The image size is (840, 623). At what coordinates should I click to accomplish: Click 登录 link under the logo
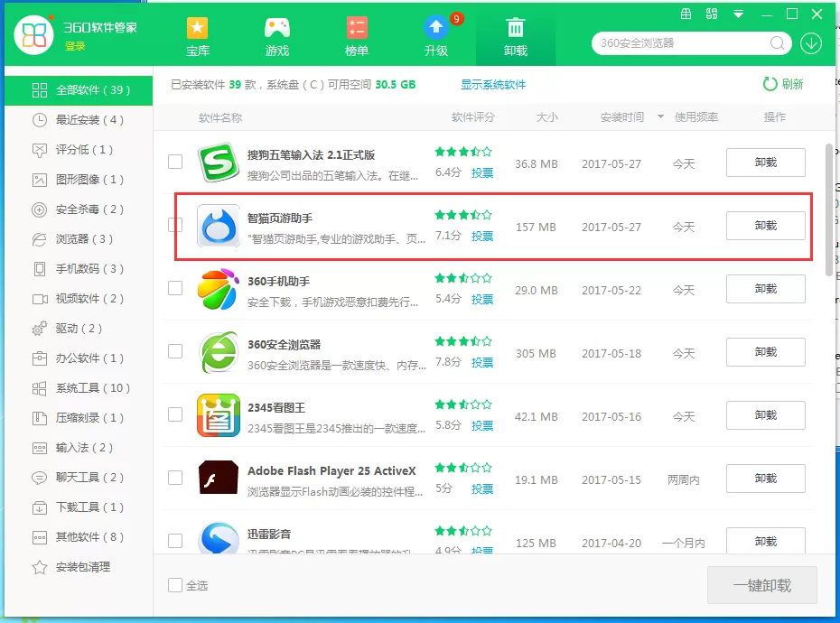click(75, 46)
